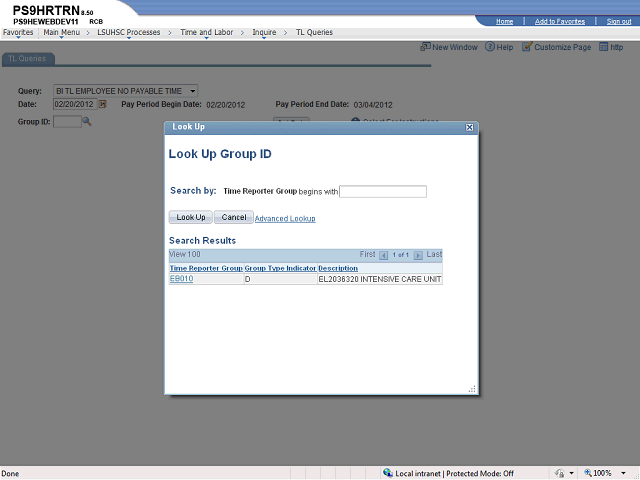
Task: Sort results by Description column header
Action: (338, 268)
